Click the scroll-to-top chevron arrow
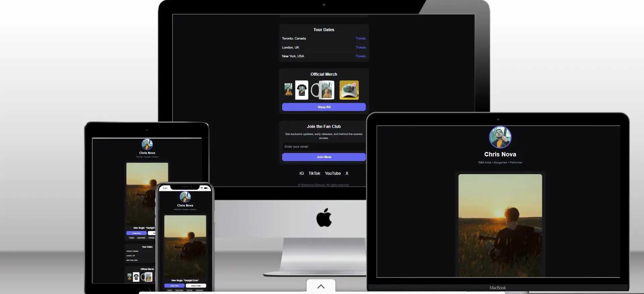 tap(321, 286)
